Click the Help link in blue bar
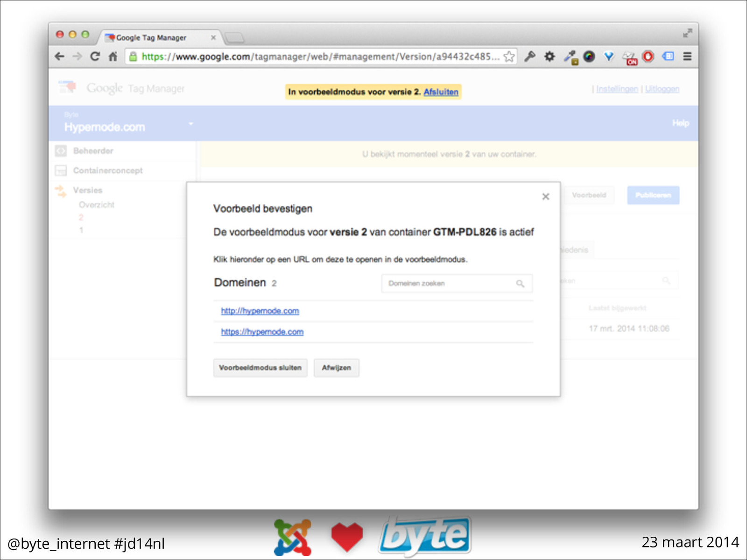The height and width of the screenshot is (560, 747). tap(680, 123)
